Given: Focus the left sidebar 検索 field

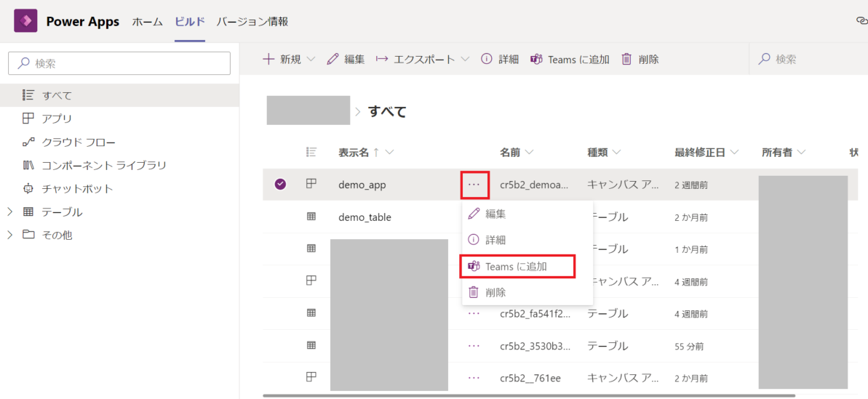Looking at the screenshot, I should [119, 63].
